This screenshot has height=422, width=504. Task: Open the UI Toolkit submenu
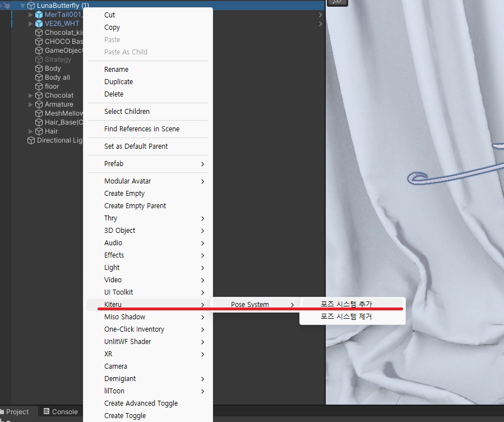148,292
